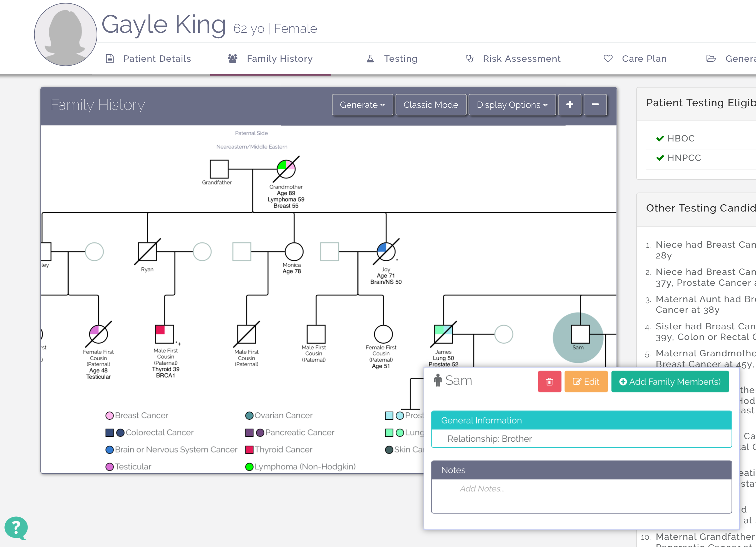The width and height of the screenshot is (756, 547).
Task: Click the Notes section header
Action: [x=581, y=470]
